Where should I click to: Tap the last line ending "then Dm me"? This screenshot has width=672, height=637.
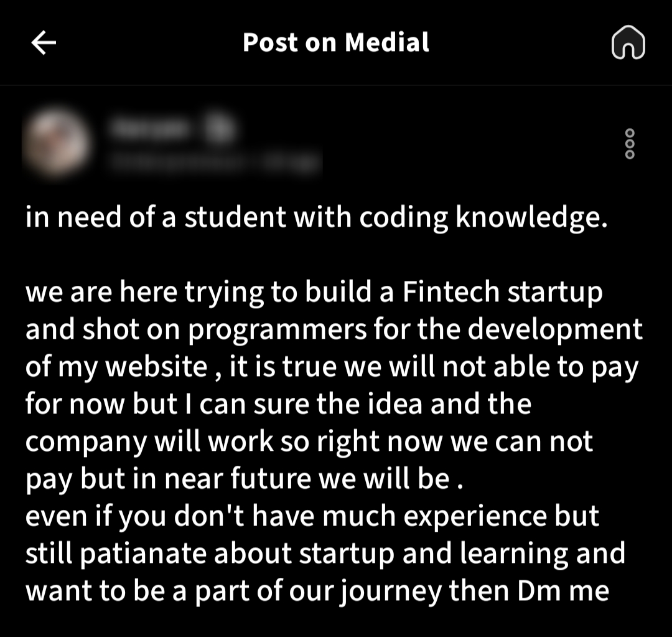pyautogui.click(x=317, y=591)
